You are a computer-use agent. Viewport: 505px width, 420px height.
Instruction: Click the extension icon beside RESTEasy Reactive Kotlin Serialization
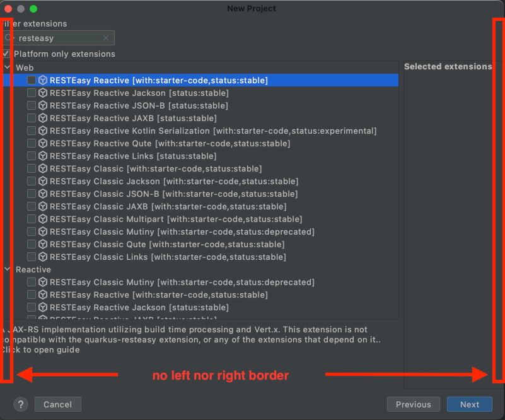point(43,131)
